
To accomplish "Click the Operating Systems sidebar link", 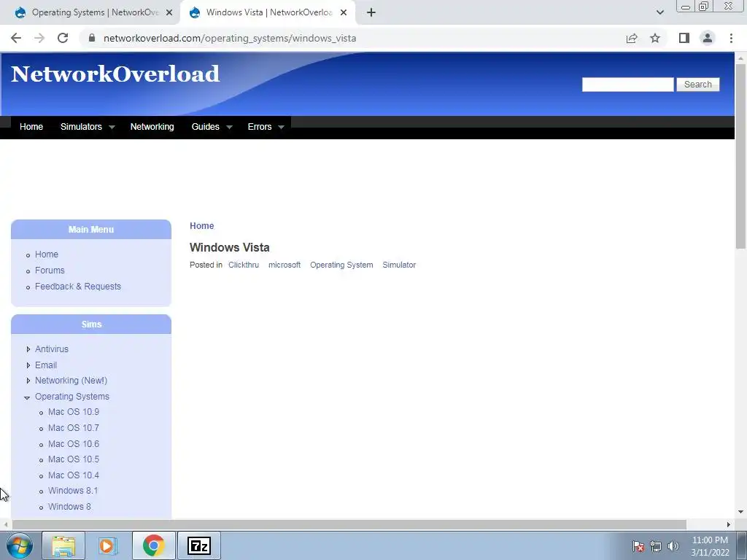I will [72, 396].
